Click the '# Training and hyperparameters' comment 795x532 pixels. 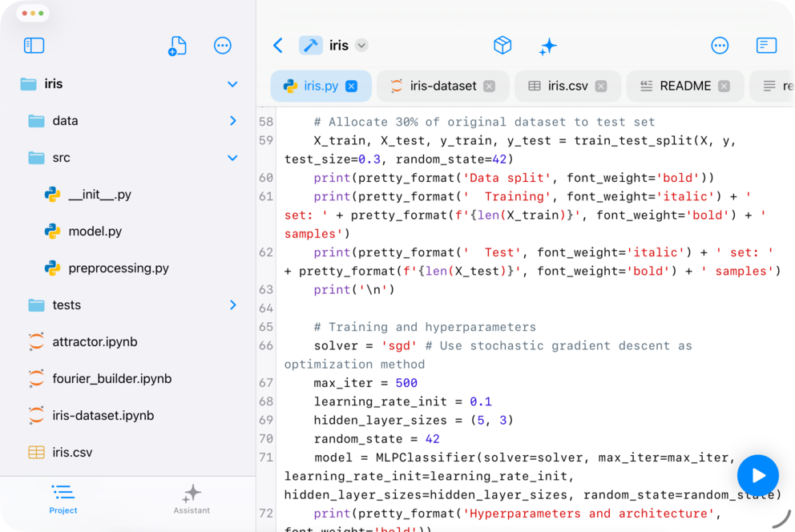[x=425, y=327]
